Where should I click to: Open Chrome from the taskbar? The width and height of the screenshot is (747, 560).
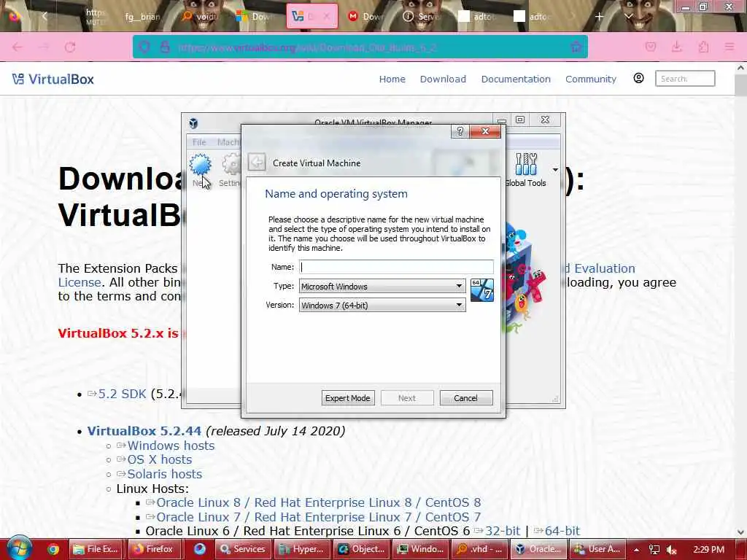pos(53,549)
